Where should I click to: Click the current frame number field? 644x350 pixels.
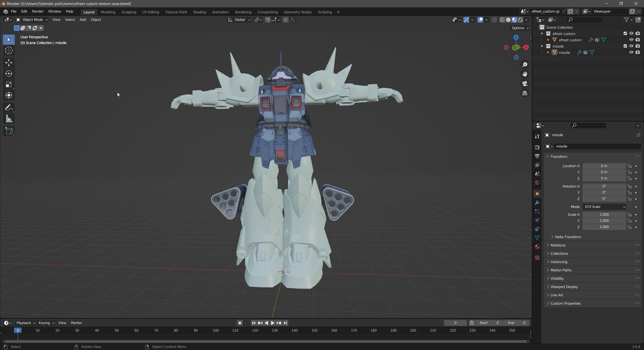pyautogui.click(x=455, y=323)
